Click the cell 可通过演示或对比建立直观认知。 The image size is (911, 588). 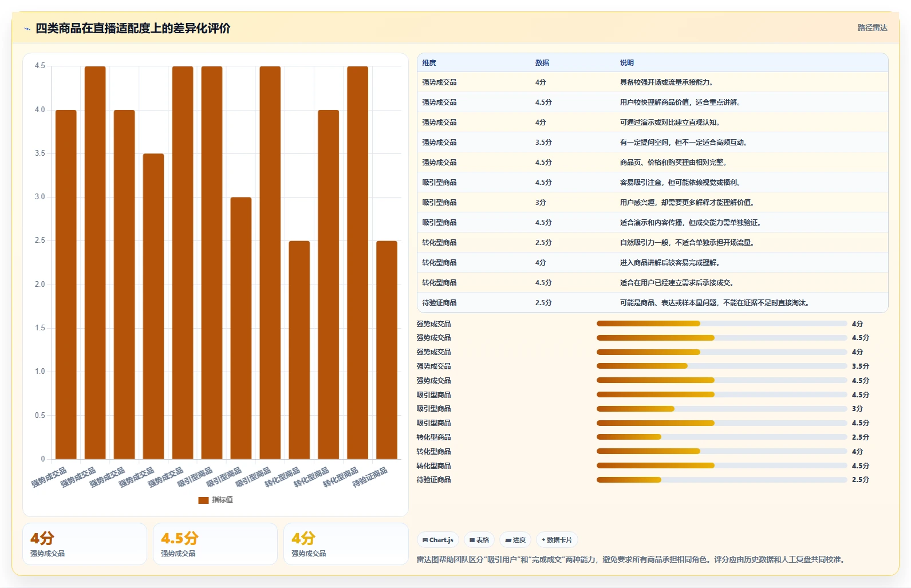pyautogui.click(x=670, y=123)
